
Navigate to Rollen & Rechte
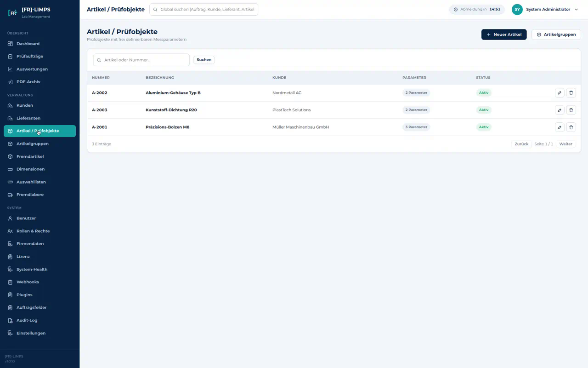coord(40,231)
